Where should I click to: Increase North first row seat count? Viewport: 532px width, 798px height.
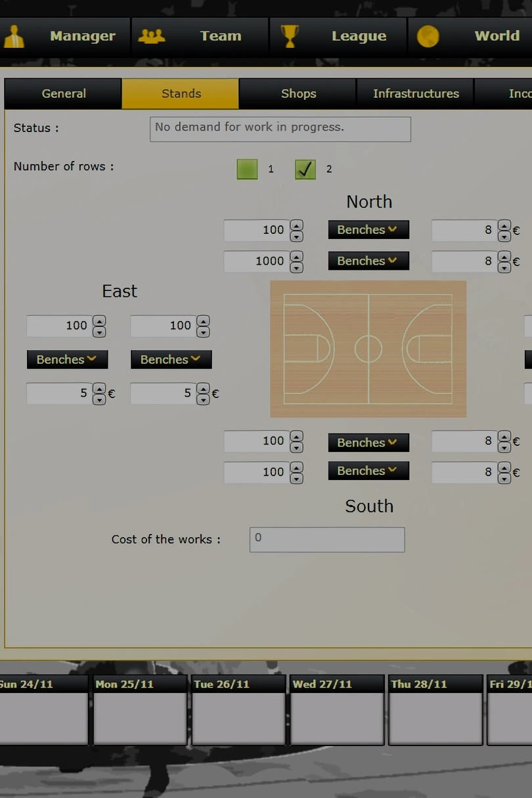coord(297,225)
